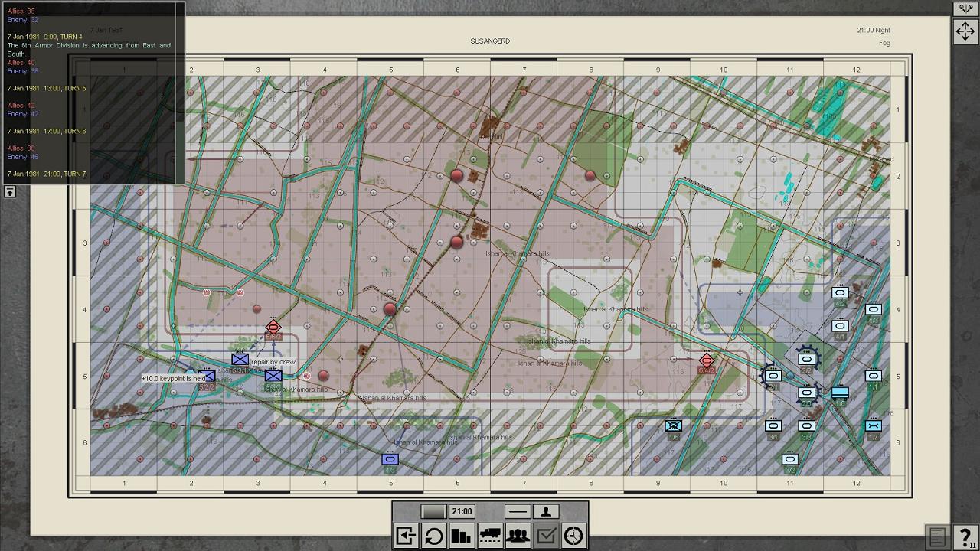
Task: Click the 'repair by crew' status label
Action: 273,362
